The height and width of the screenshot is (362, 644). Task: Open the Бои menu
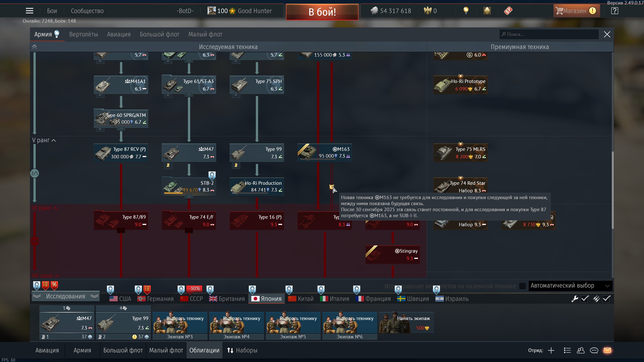52,11
